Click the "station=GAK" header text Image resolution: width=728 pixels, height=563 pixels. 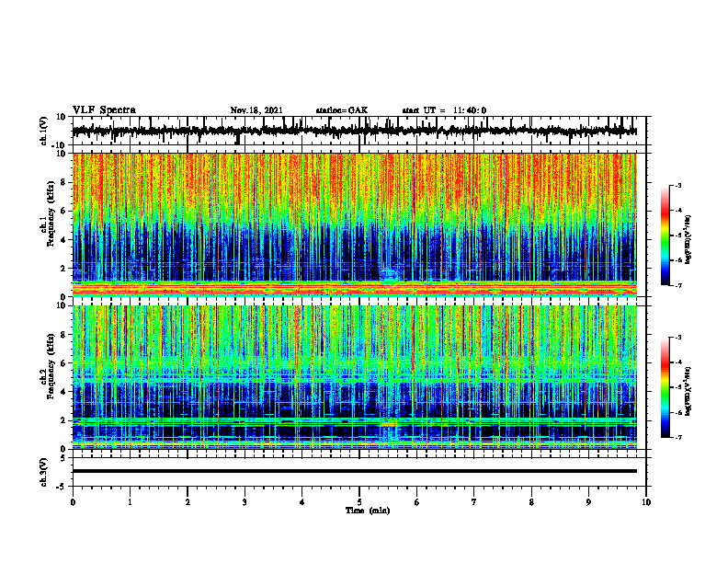(x=342, y=110)
